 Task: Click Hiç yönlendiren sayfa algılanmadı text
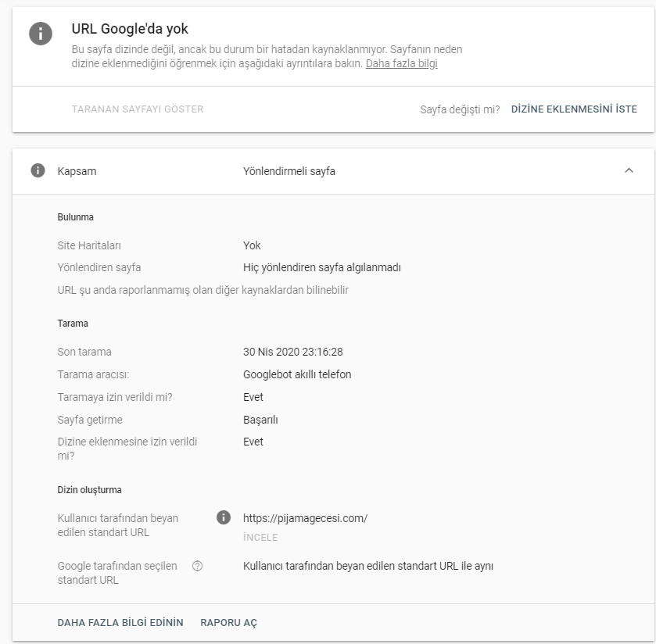point(321,267)
